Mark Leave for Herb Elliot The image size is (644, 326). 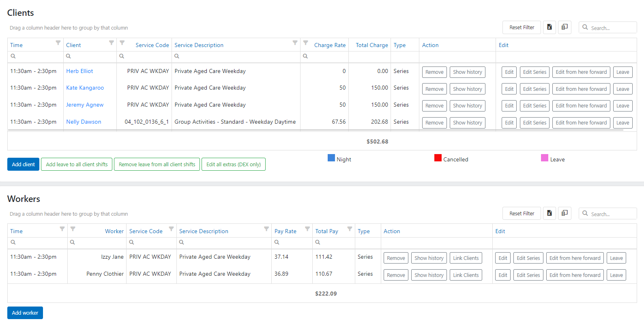point(623,72)
